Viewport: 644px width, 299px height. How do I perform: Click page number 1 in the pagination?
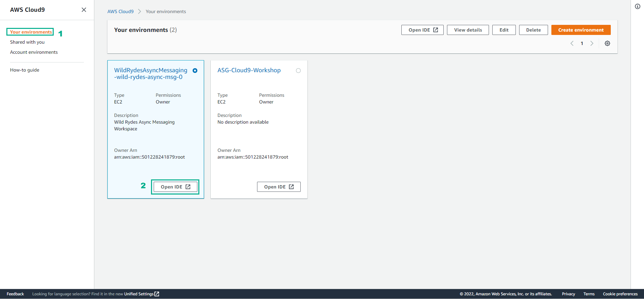pos(582,43)
